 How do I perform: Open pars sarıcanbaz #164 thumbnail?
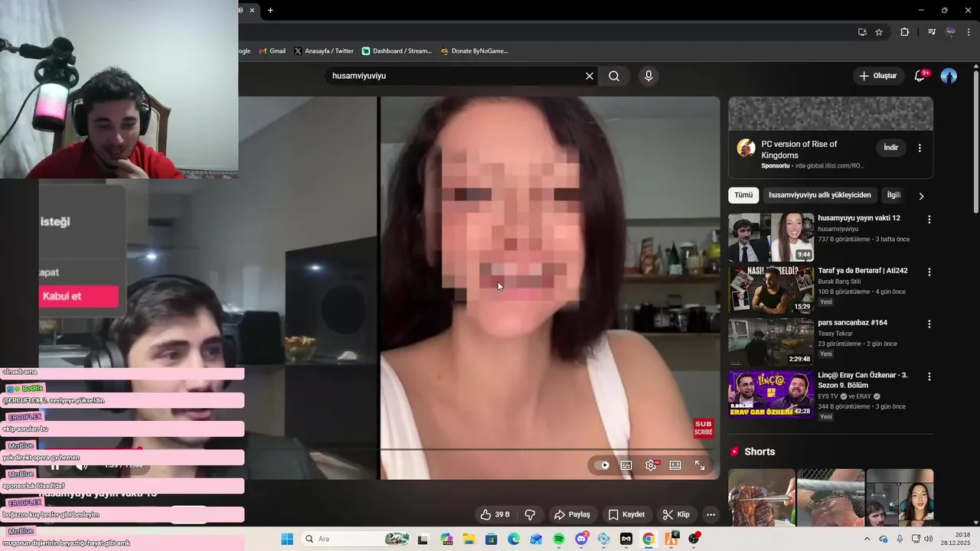click(x=771, y=342)
